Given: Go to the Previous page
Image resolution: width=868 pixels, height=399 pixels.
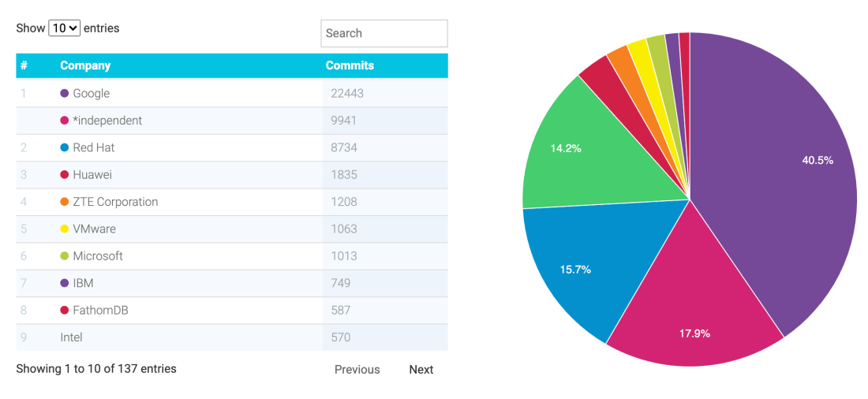Looking at the screenshot, I should click(x=357, y=369).
